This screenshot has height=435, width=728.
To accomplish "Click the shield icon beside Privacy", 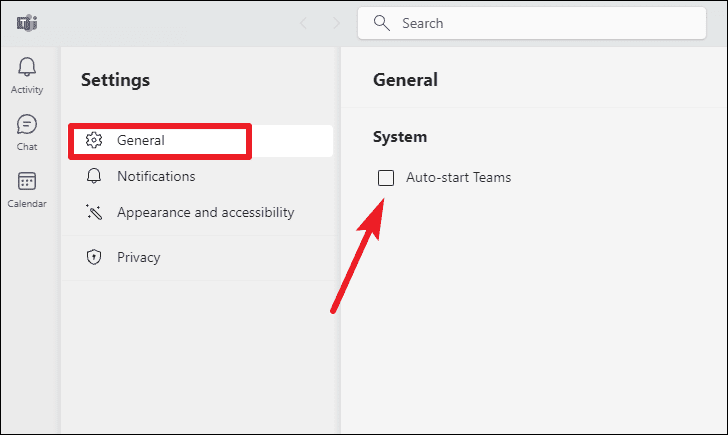I will point(94,257).
